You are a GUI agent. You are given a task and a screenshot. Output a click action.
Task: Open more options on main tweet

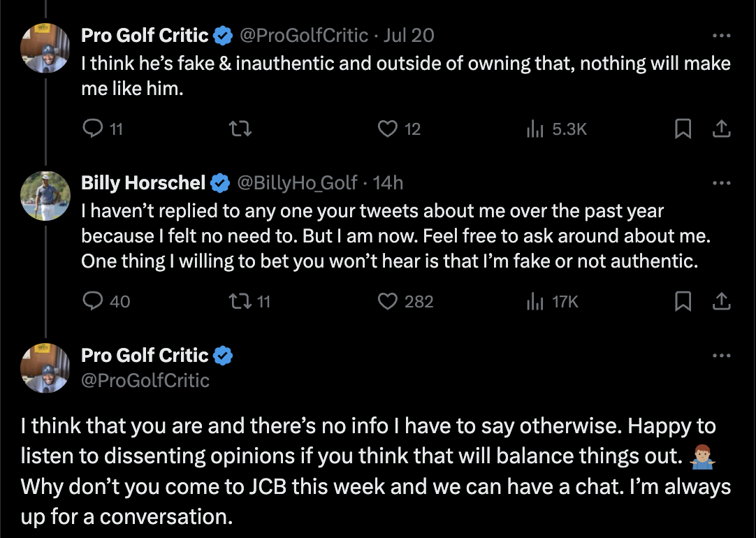tap(721, 356)
